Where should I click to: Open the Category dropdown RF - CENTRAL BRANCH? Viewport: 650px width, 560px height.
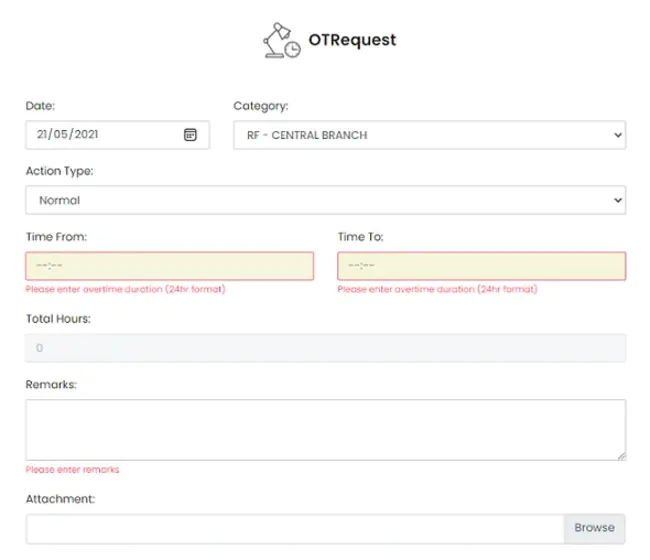click(x=429, y=135)
